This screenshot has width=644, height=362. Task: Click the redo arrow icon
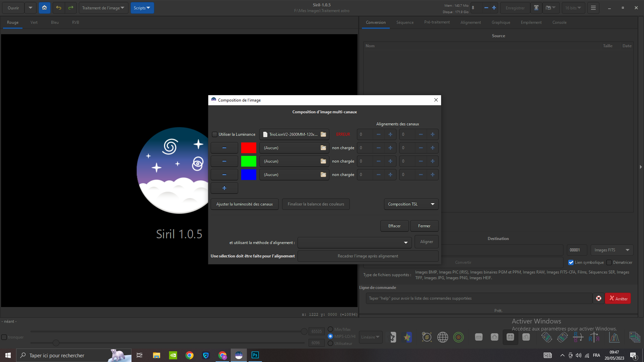71,8
